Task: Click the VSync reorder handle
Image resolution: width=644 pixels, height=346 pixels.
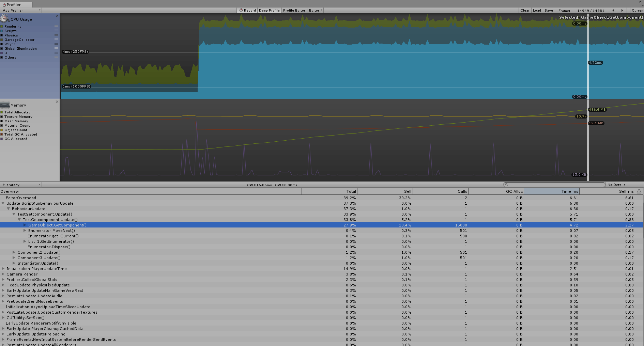Action: (56, 44)
